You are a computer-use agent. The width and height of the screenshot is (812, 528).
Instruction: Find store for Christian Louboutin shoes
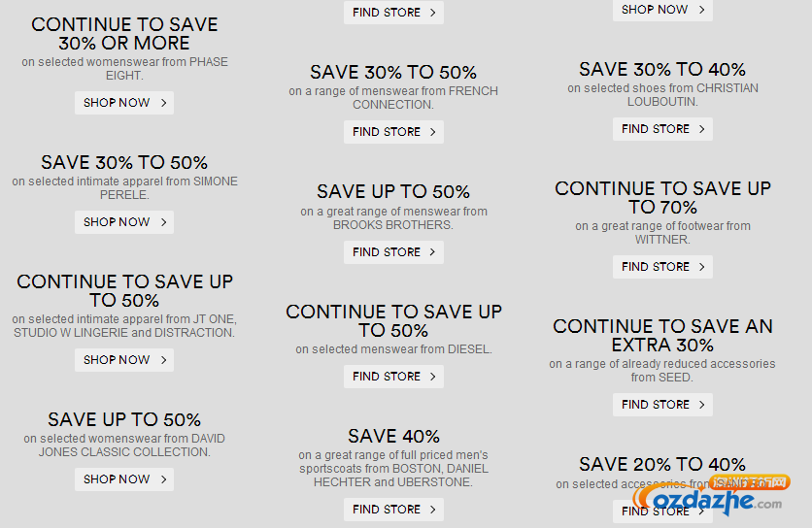[662, 128]
